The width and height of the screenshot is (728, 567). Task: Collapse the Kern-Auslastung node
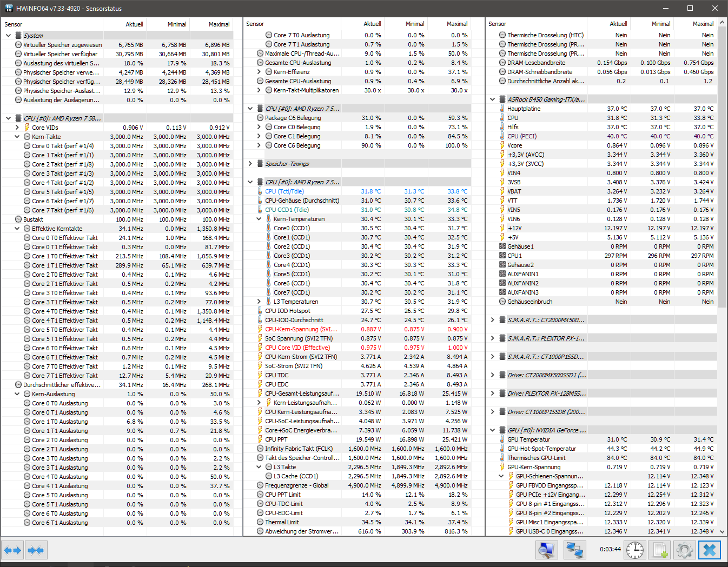tap(17, 394)
